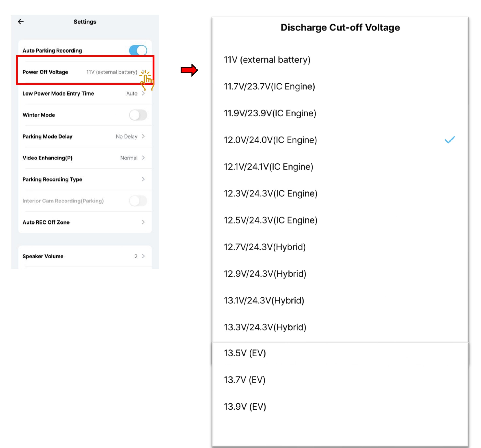
Task: Expand Low Power Mode Entry Time
Action: pyautogui.click(x=143, y=94)
